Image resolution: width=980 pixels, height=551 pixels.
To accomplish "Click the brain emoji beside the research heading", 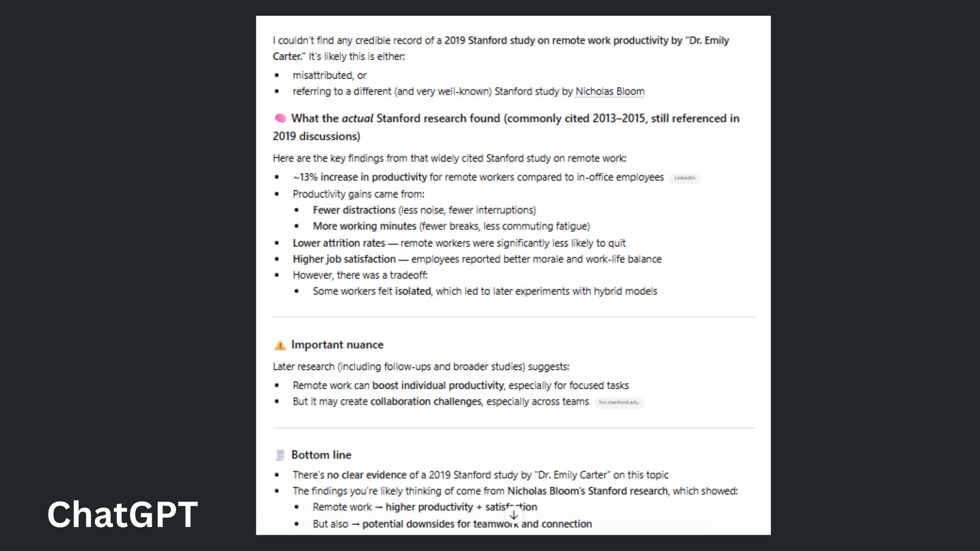I will pos(280,118).
